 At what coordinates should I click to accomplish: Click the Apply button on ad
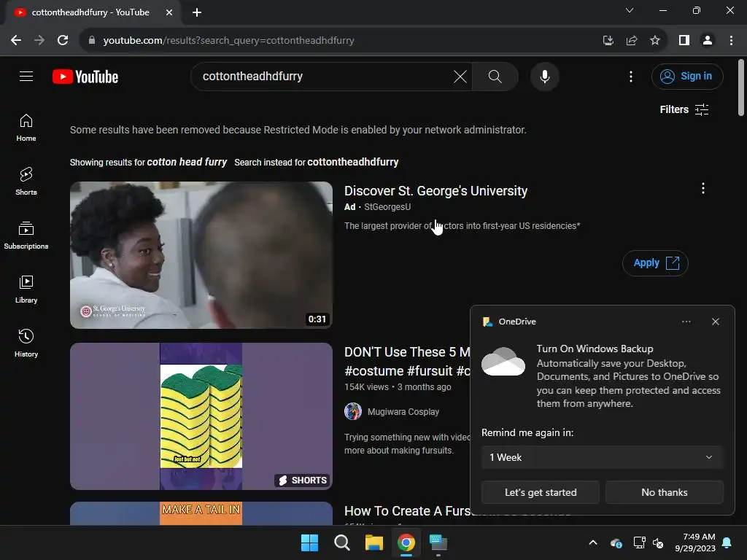[x=655, y=262]
